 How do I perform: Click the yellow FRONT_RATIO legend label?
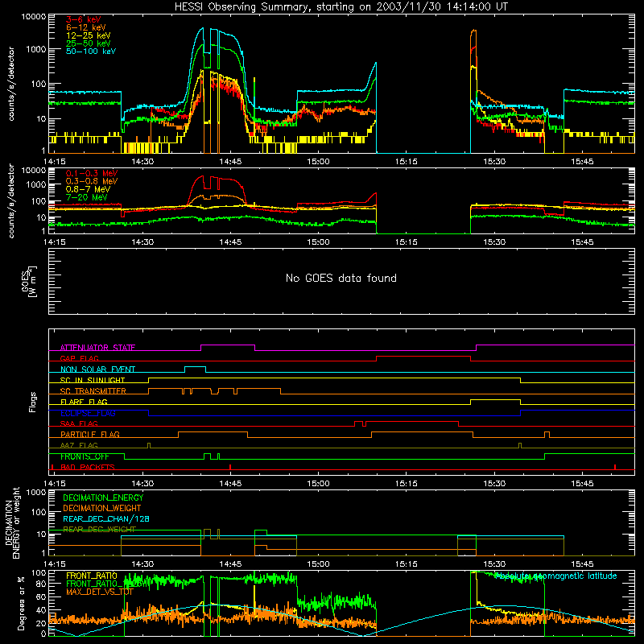point(92,576)
